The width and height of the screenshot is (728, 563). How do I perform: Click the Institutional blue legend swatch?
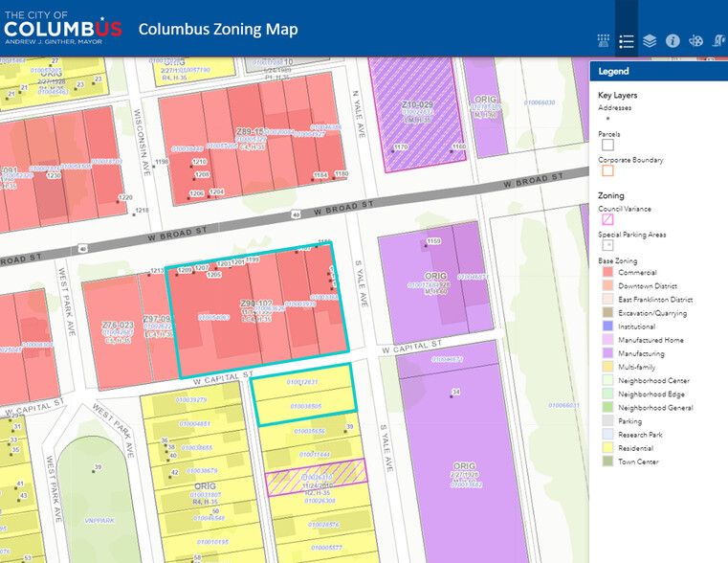point(607,327)
